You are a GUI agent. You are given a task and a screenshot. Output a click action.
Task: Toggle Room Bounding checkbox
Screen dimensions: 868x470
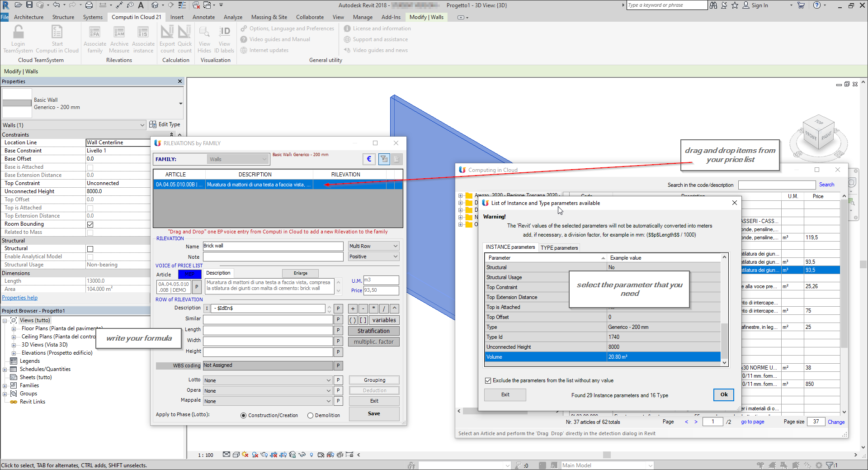pos(90,224)
